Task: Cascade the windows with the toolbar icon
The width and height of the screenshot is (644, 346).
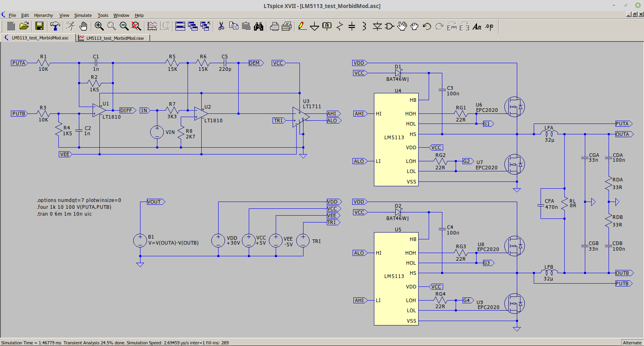Action: (193, 26)
